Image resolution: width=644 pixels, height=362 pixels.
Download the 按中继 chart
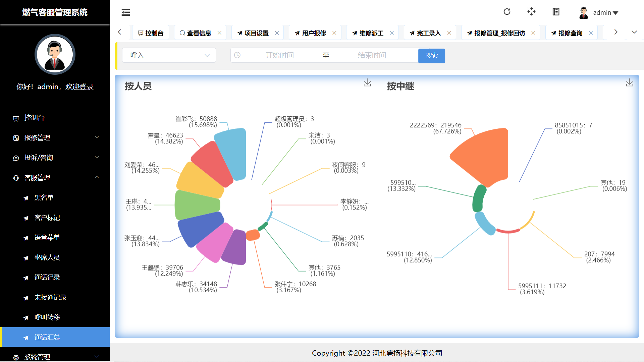click(x=630, y=82)
